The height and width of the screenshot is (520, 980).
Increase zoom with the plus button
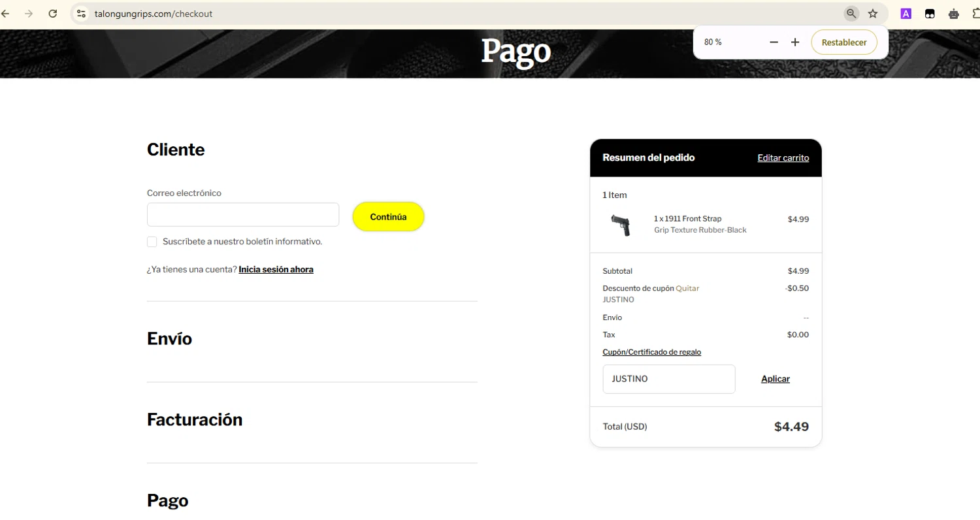point(795,42)
